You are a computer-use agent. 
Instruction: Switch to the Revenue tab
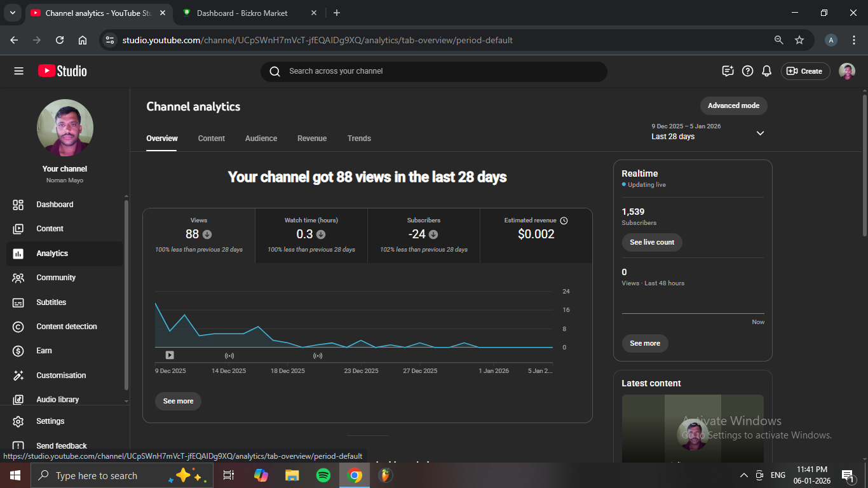[x=312, y=139]
